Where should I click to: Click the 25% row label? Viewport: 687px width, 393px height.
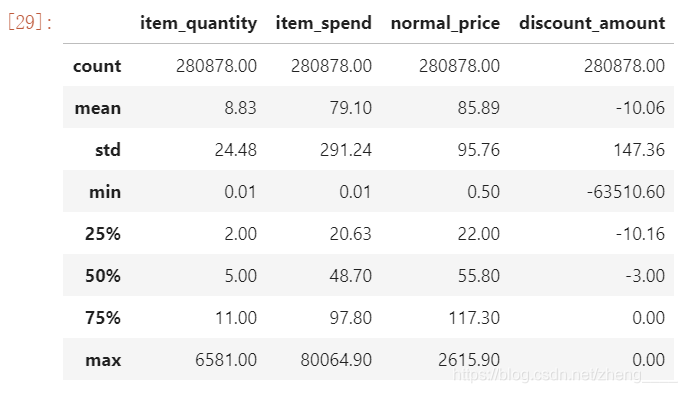pos(103,234)
